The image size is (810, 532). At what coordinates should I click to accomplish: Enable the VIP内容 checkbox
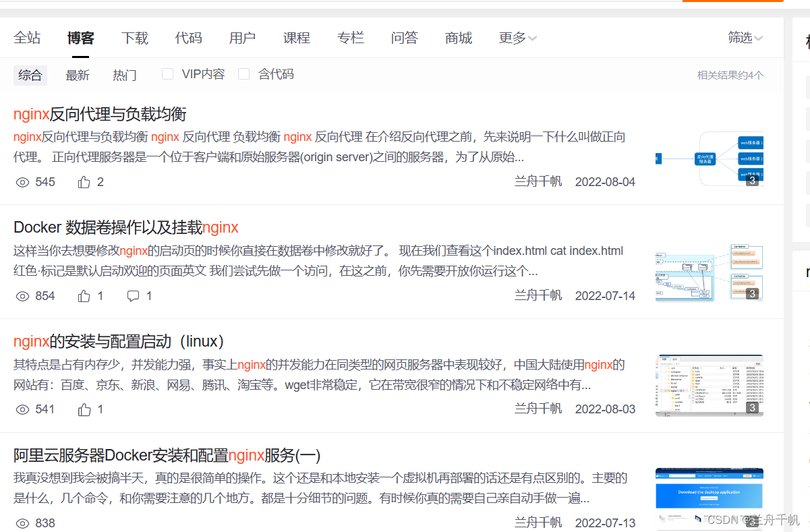[x=167, y=73]
